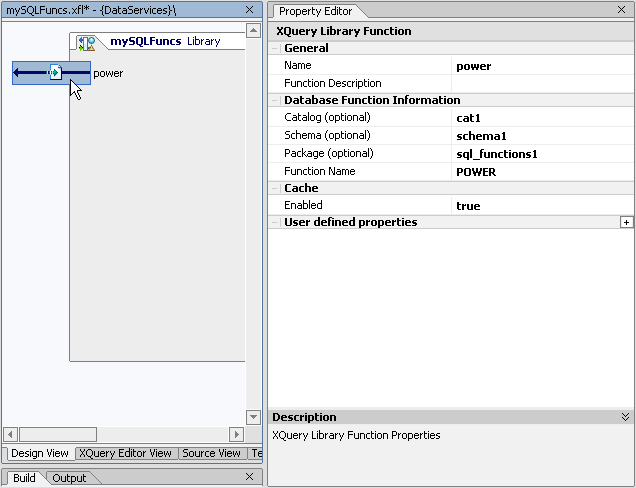
Task: Select the Package (optional) property label
Action: point(329,153)
